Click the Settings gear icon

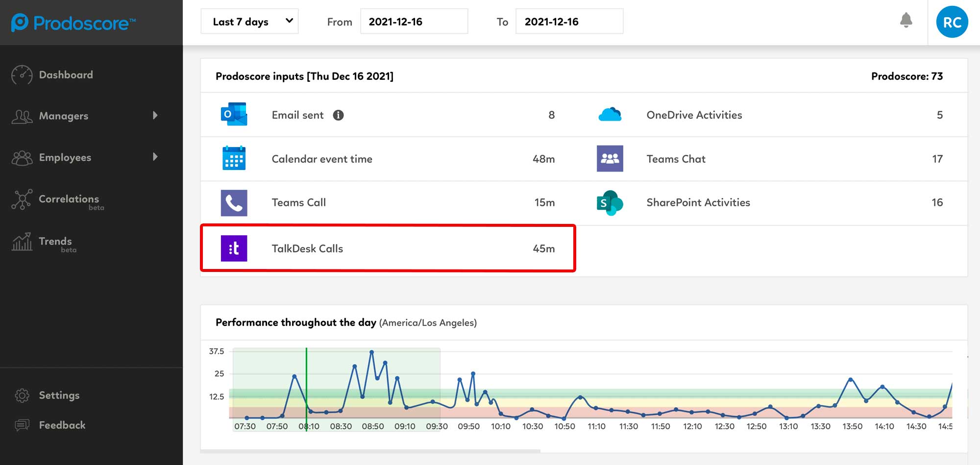pyautogui.click(x=22, y=395)
